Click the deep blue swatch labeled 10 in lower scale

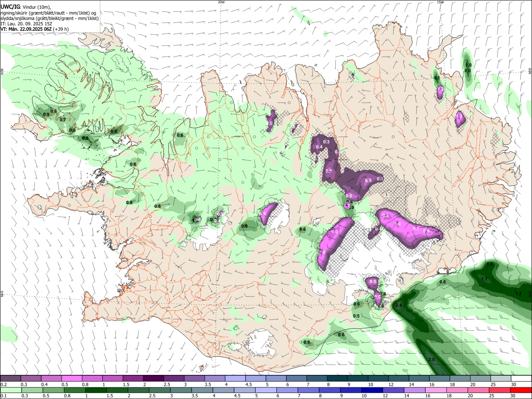[x=372, y=390]
